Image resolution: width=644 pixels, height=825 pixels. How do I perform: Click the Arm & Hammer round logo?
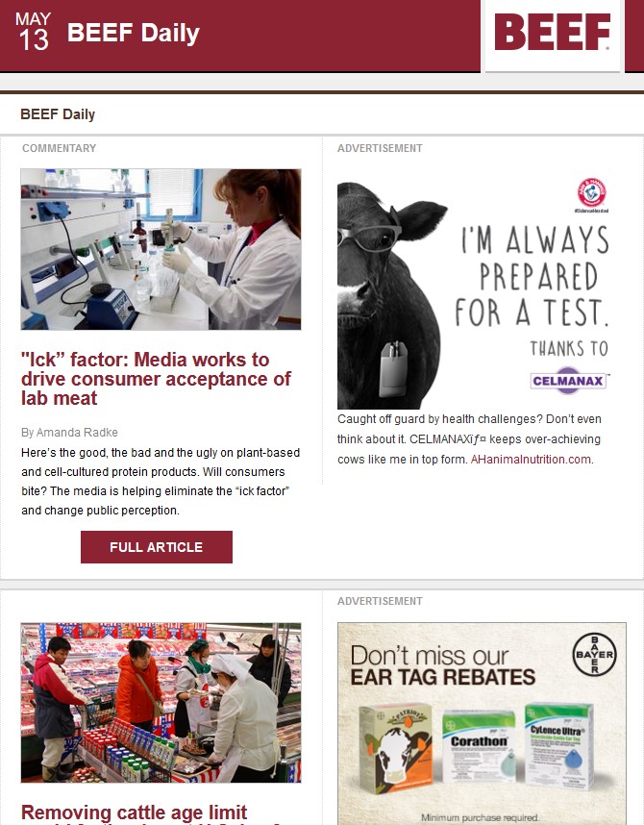(x=592, y=193)
